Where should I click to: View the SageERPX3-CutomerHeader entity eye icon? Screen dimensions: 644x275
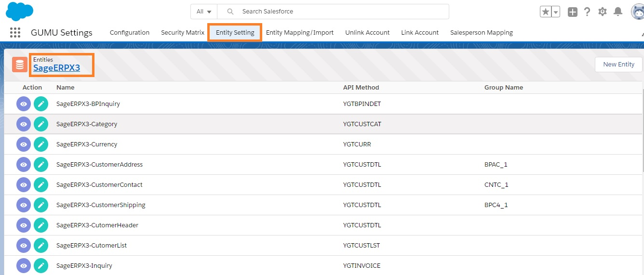point(24,225)
